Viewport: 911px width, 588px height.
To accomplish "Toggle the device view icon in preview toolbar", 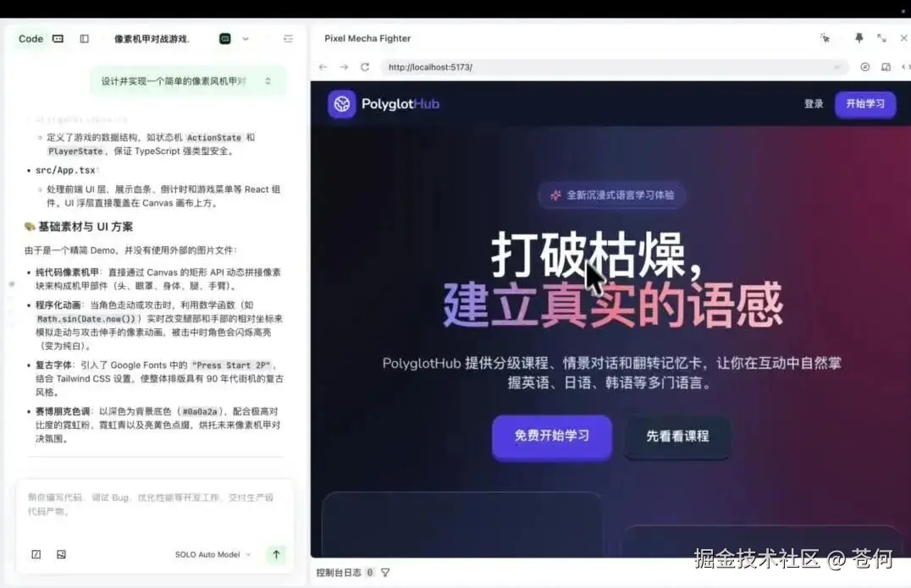I will click(886, 68).
